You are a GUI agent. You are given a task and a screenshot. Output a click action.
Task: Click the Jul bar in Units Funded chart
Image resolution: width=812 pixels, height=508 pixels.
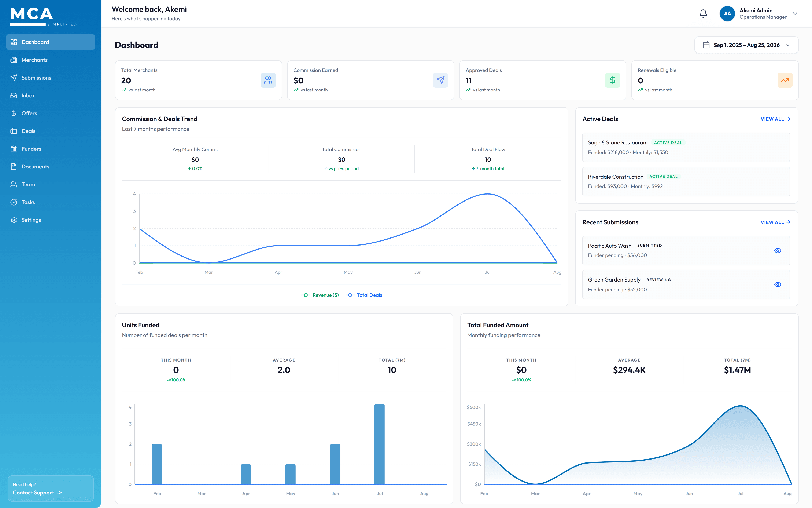pyautogui.click(x=380, y=444)
